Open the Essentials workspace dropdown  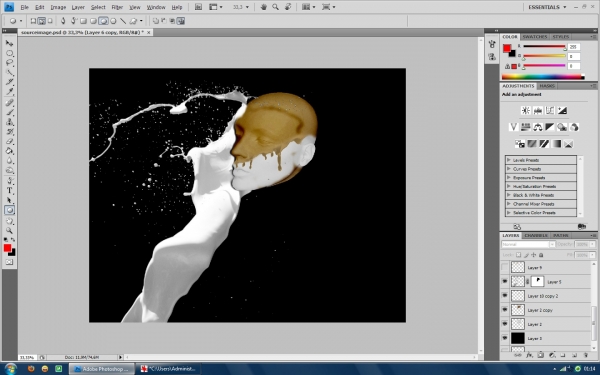(547, 7)
